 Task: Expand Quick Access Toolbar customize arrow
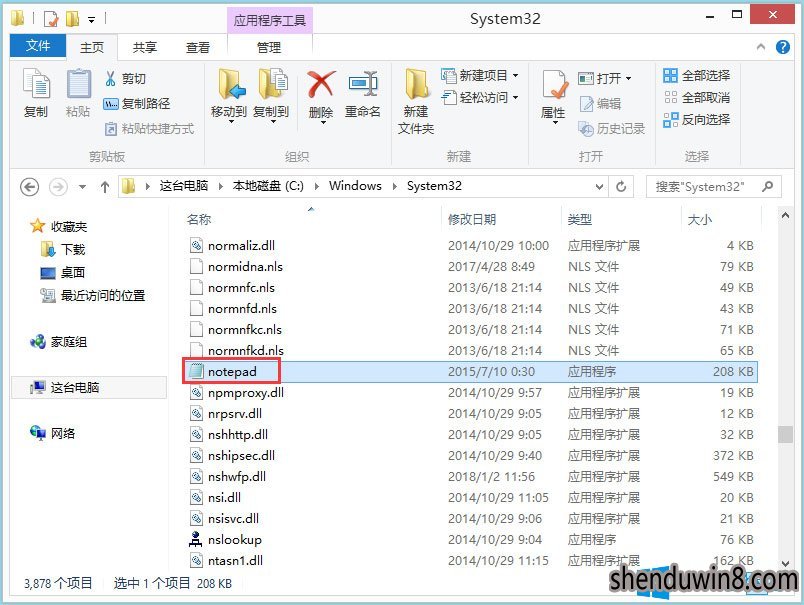pyautogui.click(x=91, y=20)
